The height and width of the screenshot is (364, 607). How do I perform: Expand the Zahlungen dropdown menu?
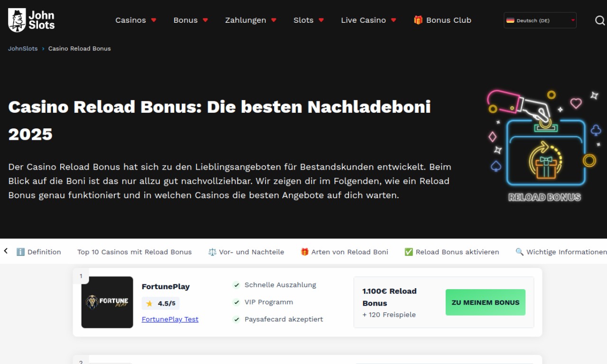tap(251, 20)
